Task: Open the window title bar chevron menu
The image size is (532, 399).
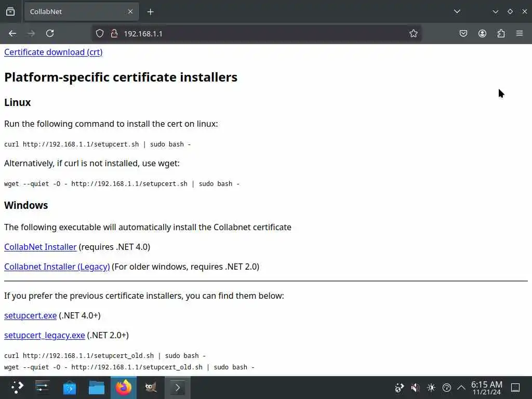Action: click(495, 11)
